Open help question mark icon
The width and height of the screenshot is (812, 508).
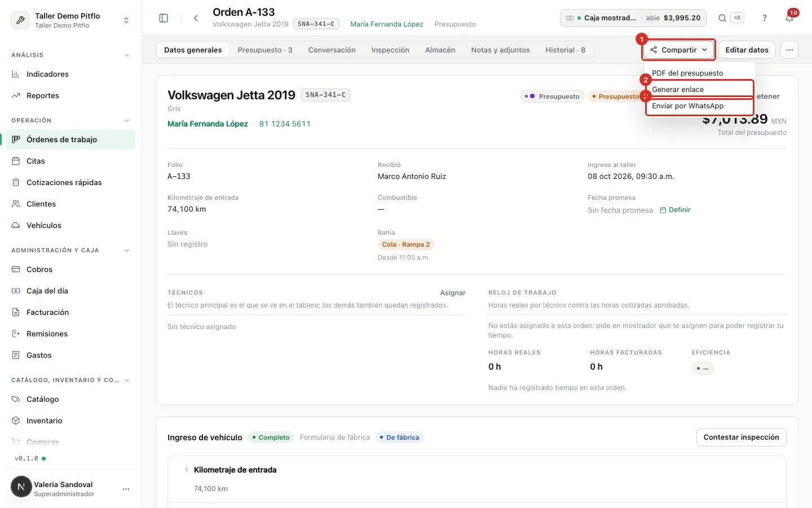tap(765, 18)
